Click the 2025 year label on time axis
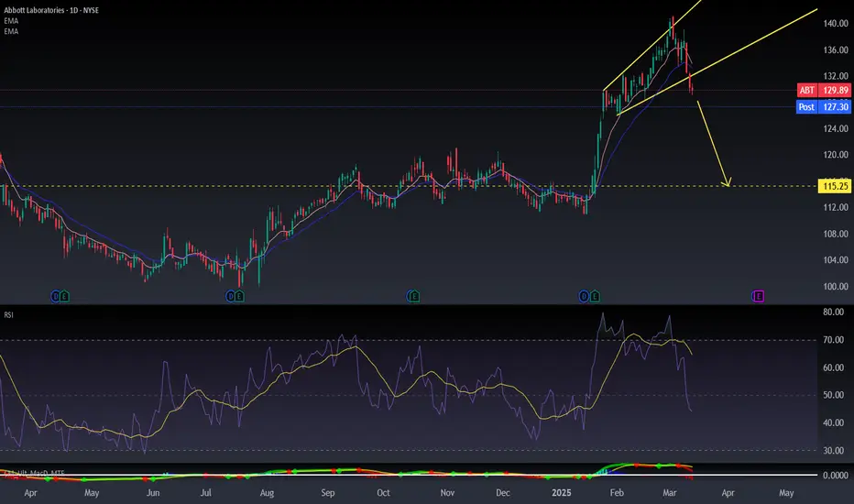Viewport: 854px width, 504px height. pos(562,493)
